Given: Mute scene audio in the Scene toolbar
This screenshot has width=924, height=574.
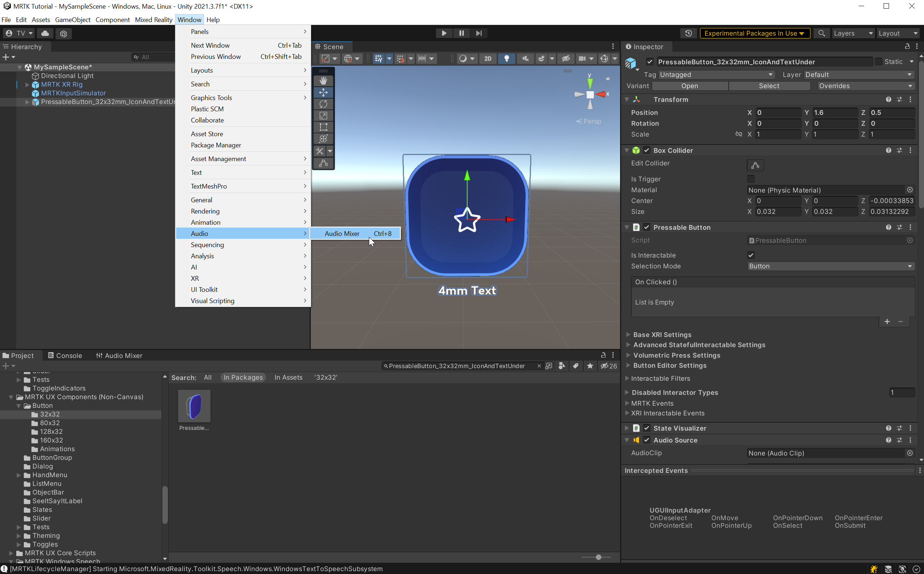Looking at the screenshot, I should tap(526, 59).
